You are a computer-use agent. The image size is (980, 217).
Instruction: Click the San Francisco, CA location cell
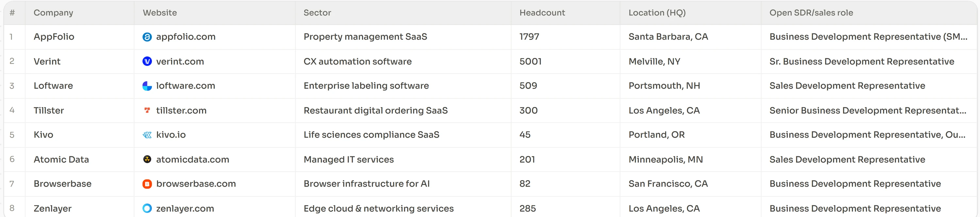click(691, 184)
